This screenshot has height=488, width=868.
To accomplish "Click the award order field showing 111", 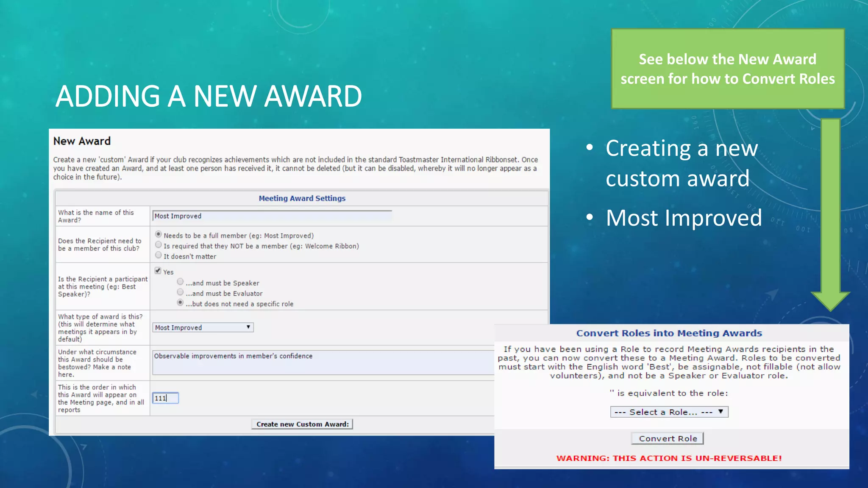I will (x=165, y=398).
